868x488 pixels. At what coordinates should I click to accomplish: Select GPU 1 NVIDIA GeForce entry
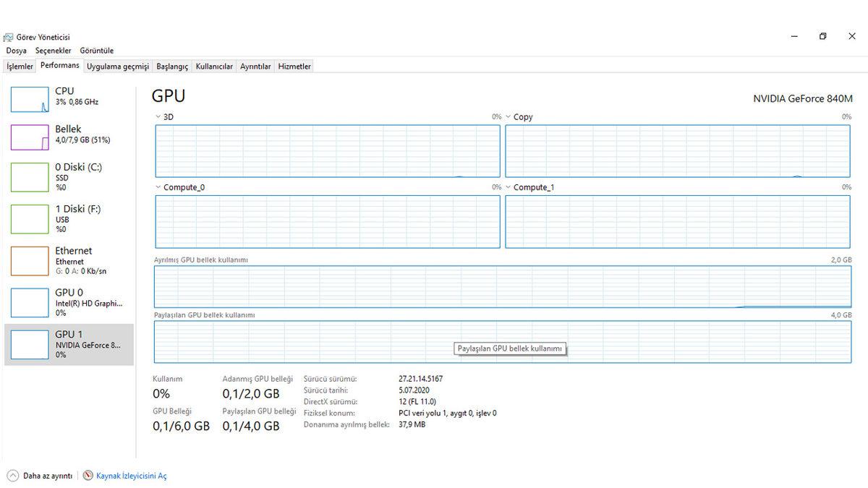point(30,345)
